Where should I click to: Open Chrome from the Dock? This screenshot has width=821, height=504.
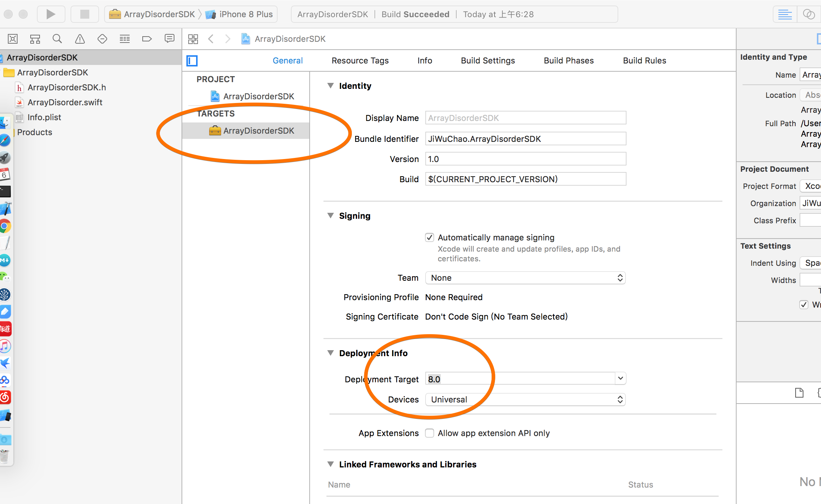click(x=5, y=226)
